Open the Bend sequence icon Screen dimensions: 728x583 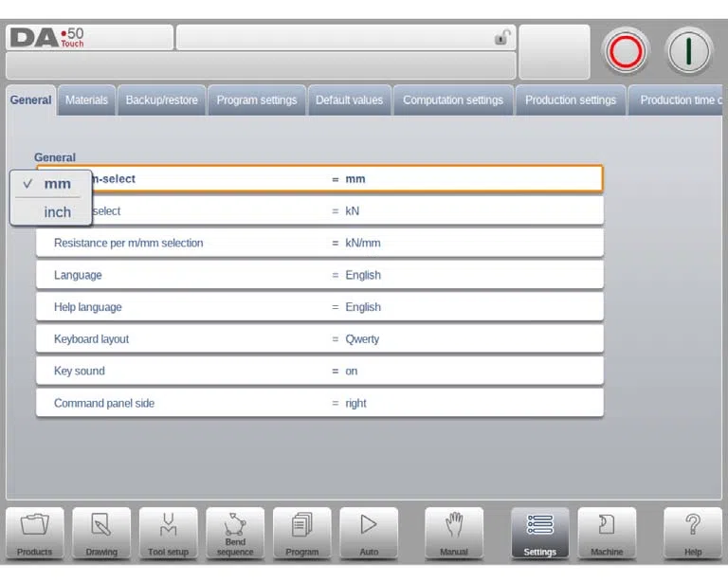[235, 533]
